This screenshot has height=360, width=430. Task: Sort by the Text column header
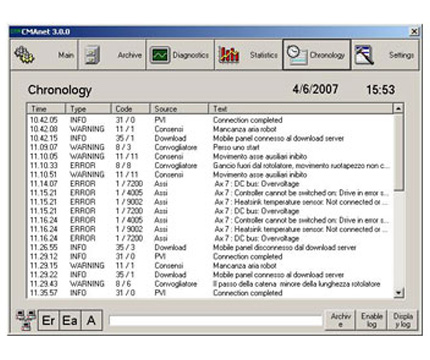click(301, 109)
